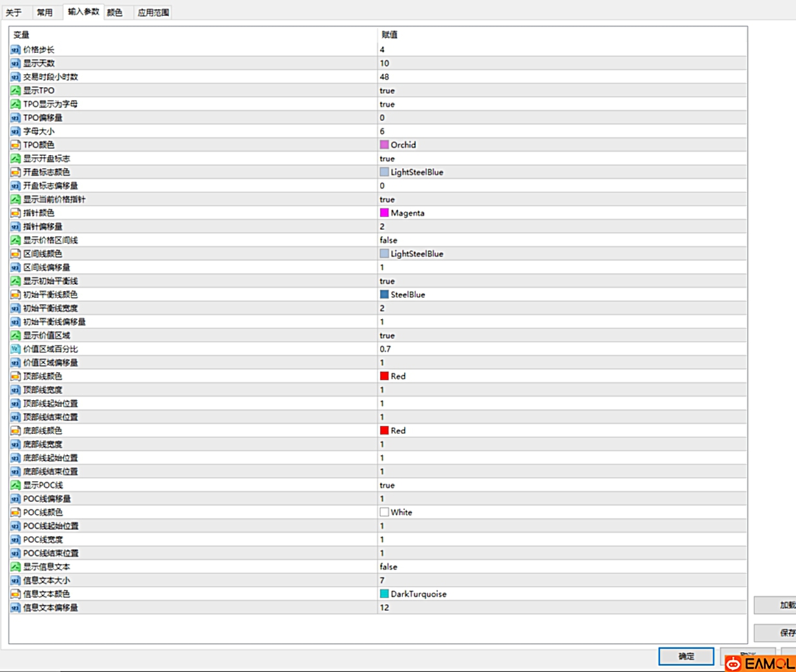This screenshot has height=672, width=796.
Task: Toggle the false value of 显示信息文本
Action: [388, 567]
